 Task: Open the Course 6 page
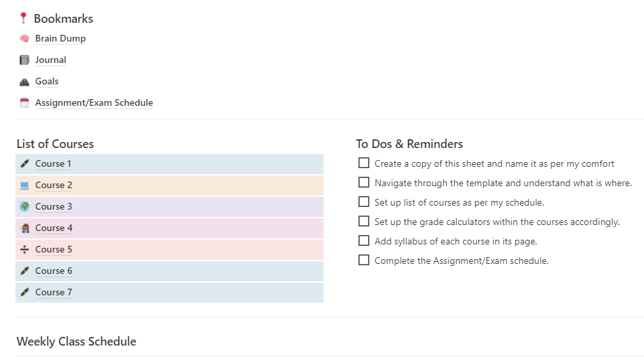tap(54, 271)
